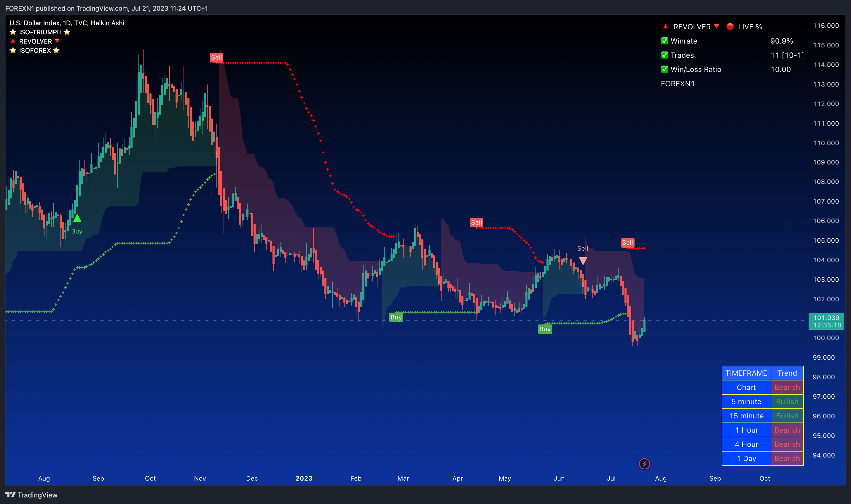This screenshot has width=851, height=504.
Task: Click the Nov label on time axis
Action: 200,478
